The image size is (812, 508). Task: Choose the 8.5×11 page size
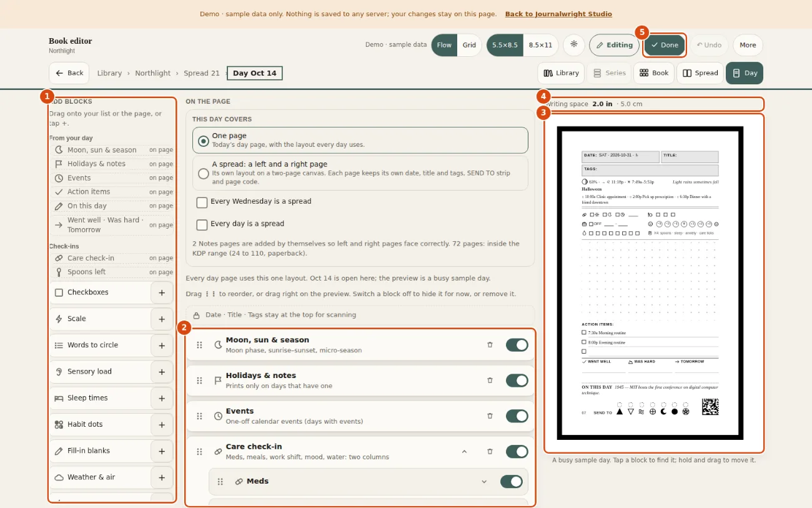coord(540,45)
